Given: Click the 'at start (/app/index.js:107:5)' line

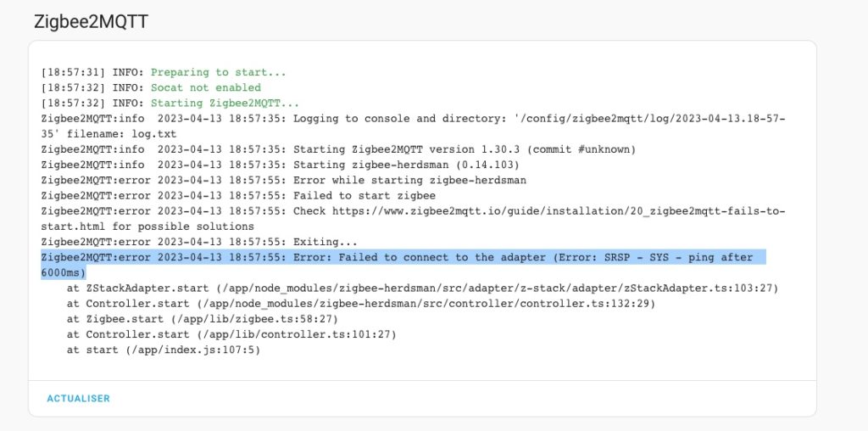Looking at the screenshot, I should 164,350.
